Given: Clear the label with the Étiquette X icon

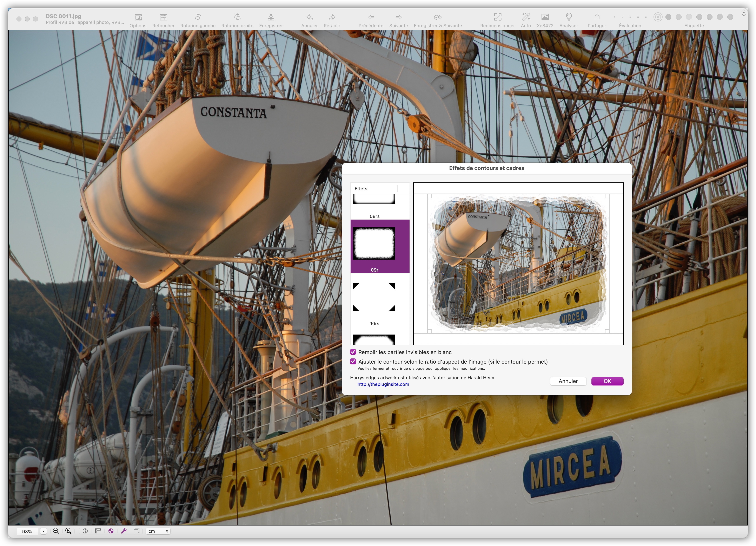Looking at the screenshot, I should 658,17.
